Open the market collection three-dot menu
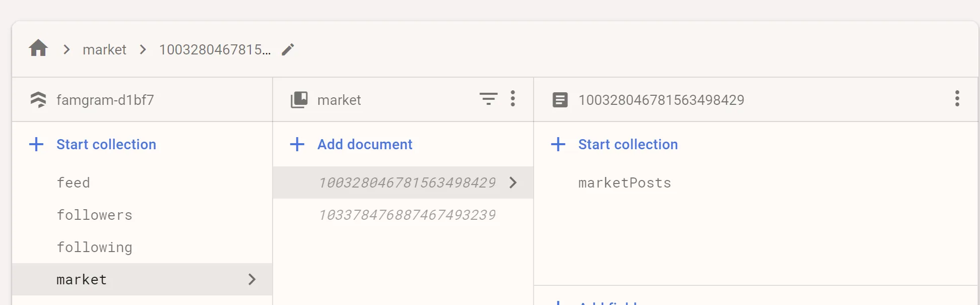980x305 pixels. pos(513,99)
